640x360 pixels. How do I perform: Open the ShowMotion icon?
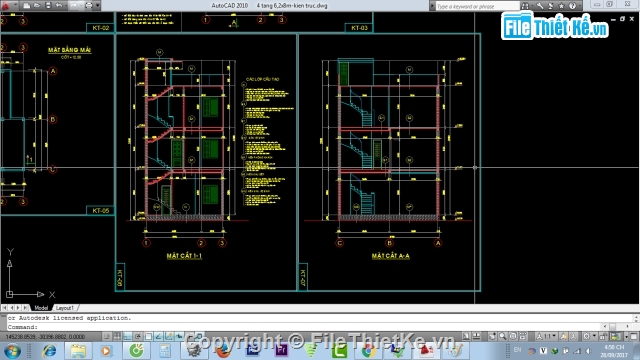click(x=523, y=336)
